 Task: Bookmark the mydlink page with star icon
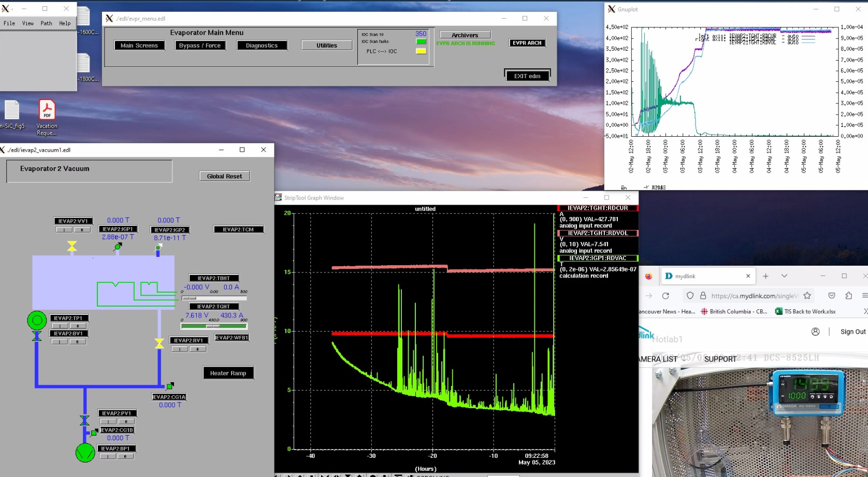pos(807,296)
